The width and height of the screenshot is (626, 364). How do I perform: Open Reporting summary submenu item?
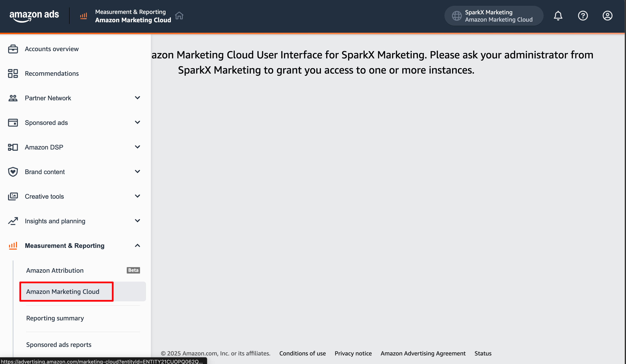pos(55,318)
